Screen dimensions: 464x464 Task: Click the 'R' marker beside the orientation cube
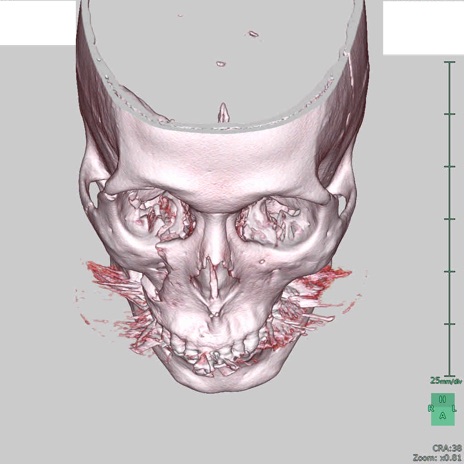tap(430, 408)
